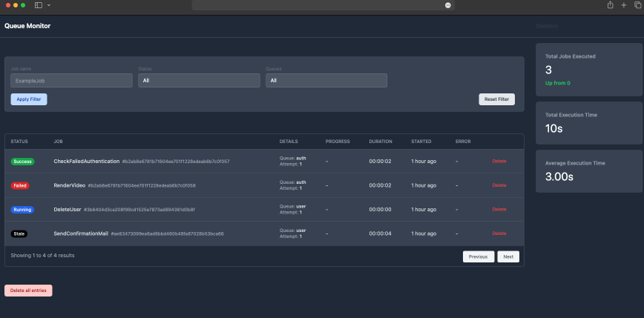This screenshot has height=318, width=644.
Task: Open the Status filter dropdown
Action: click(199, 80)
